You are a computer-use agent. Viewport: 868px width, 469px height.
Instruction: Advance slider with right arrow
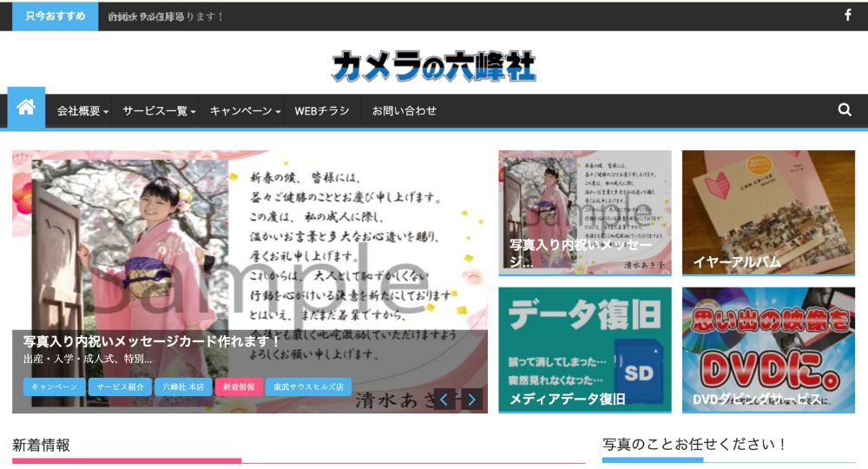pos(471,400)
